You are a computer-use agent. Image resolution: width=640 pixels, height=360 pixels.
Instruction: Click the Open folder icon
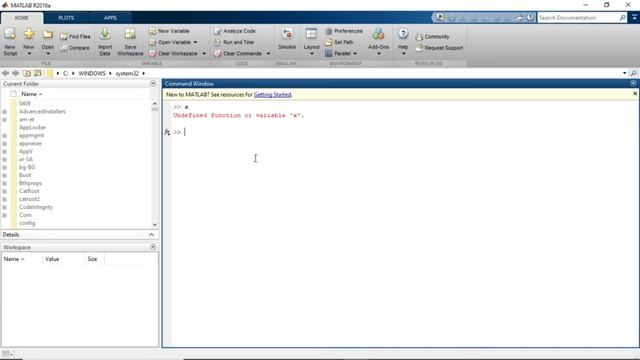pyautogui.click(x=48, y=35)
